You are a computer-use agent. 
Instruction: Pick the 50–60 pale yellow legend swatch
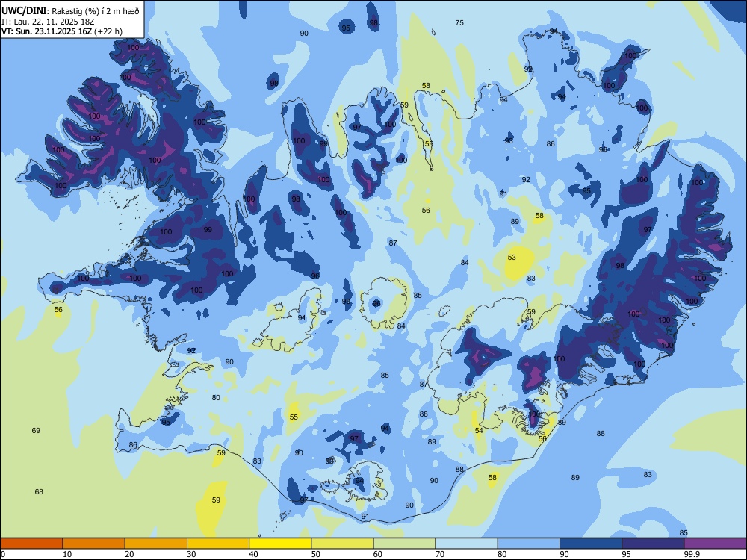[x=342, y=544]
